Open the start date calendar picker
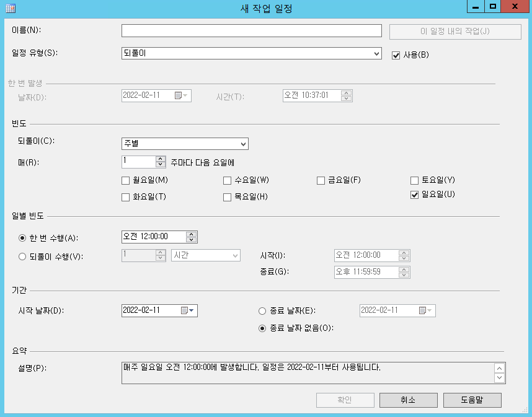Image resolution: width=532 pixels, height=417 pixels. click(x=188, y=310)
